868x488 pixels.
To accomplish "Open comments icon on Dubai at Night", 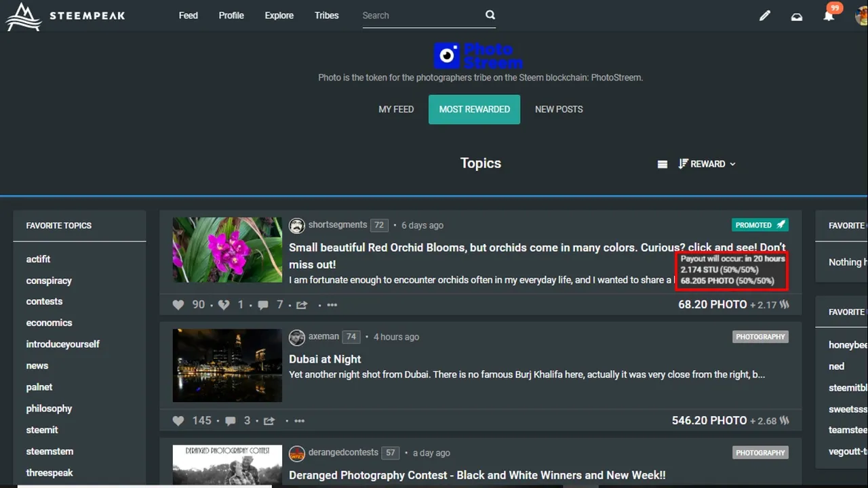I will pyautogui.click(x=231, y=421).
